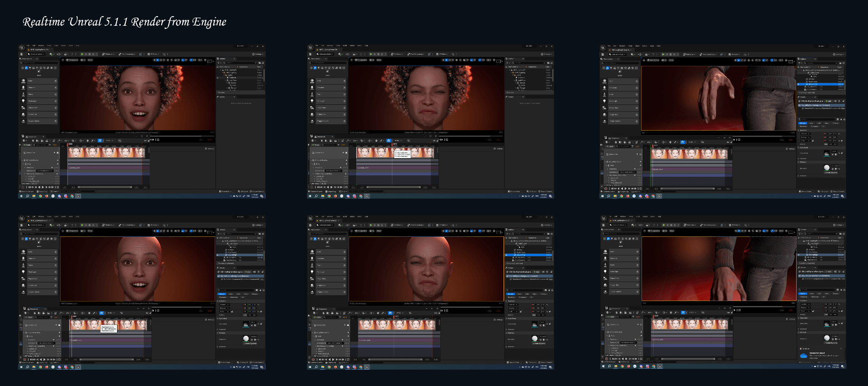
Task: Click General tab in bald smiling window Details
Action: pyautogui.click(x=222, y=294)
